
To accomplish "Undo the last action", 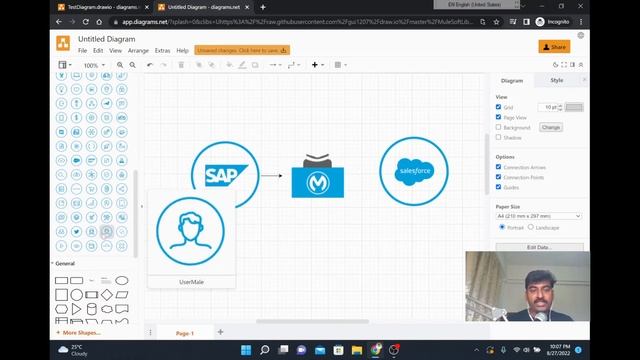I will 150,65.
